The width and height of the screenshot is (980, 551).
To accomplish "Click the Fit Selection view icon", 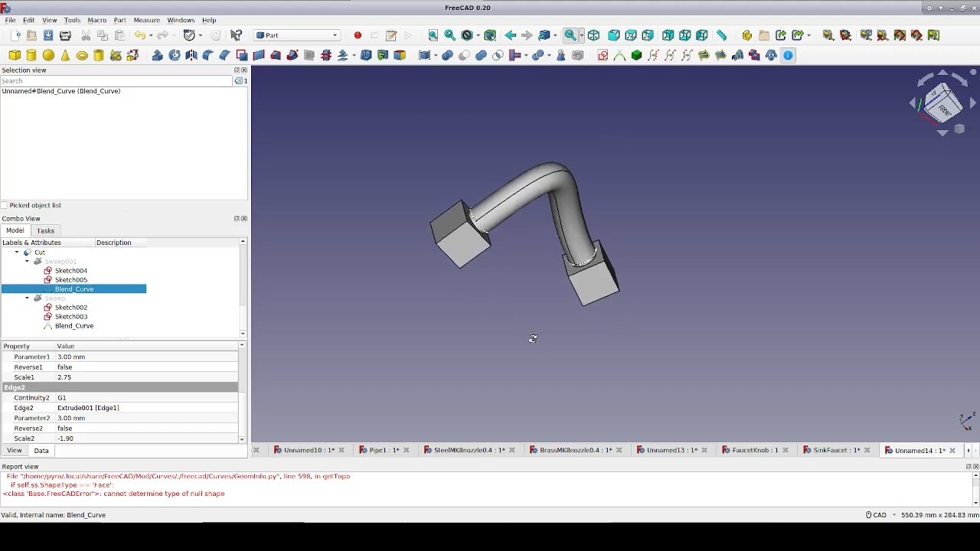I will 450,35.
